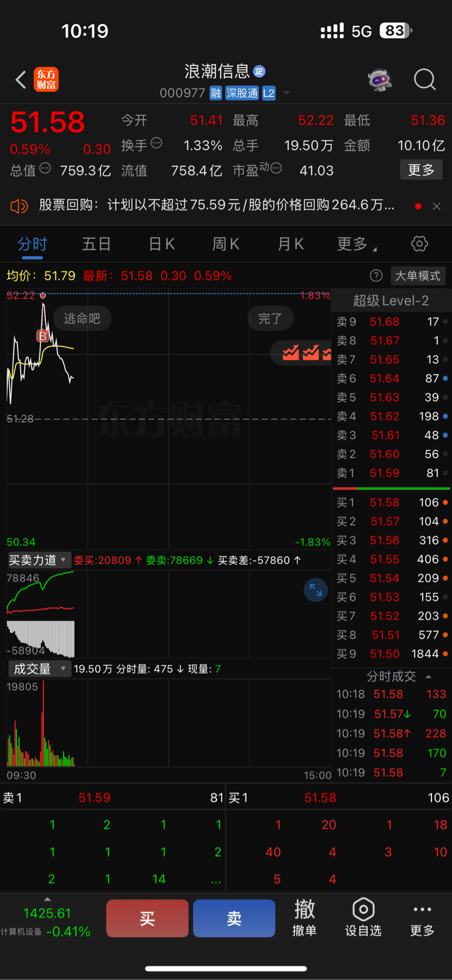Switch to 月K chart tab
This screenshot has height=980, width=452.
(x=290, y=244)
